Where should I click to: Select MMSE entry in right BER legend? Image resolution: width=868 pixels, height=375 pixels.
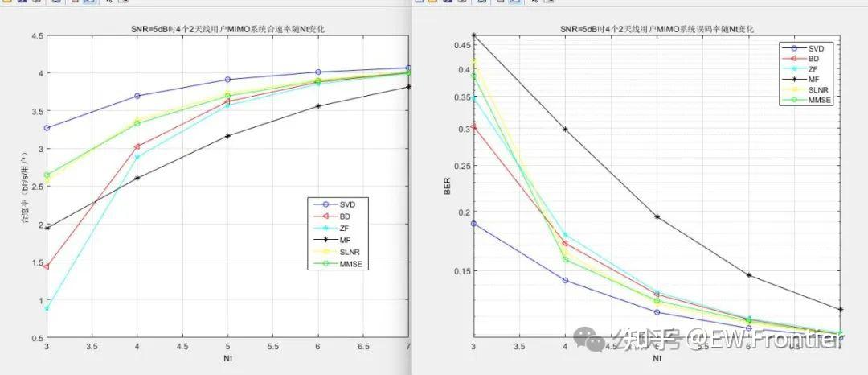(x=808, y=101)
